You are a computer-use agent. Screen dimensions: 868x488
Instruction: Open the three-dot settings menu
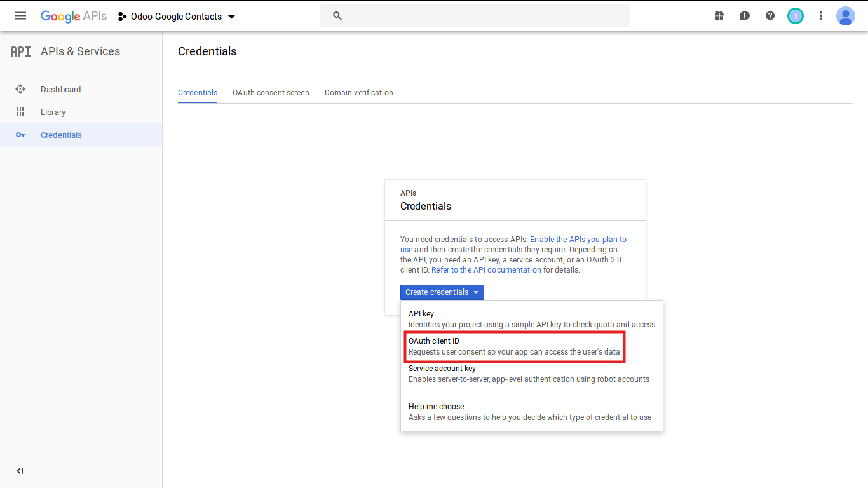click(821, 16)
